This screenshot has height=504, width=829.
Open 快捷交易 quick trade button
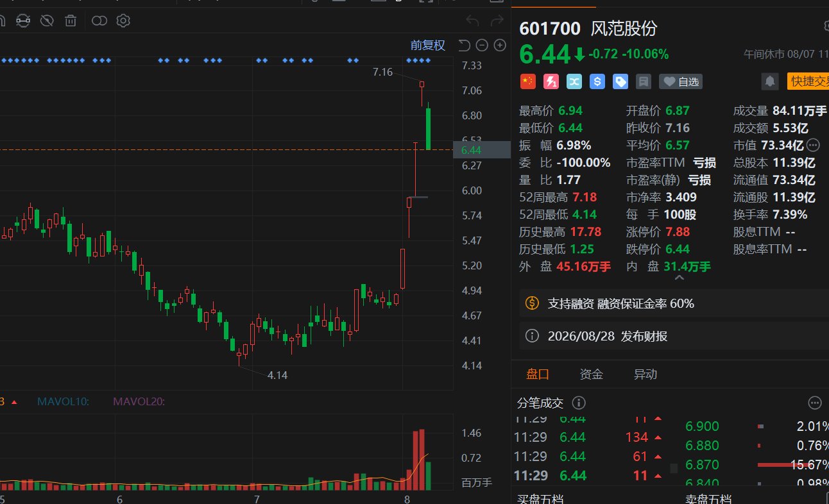(x=807, y=81)
